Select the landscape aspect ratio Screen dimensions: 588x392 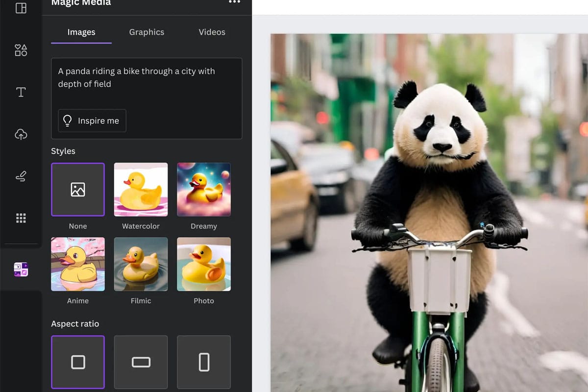coord(141,362)
